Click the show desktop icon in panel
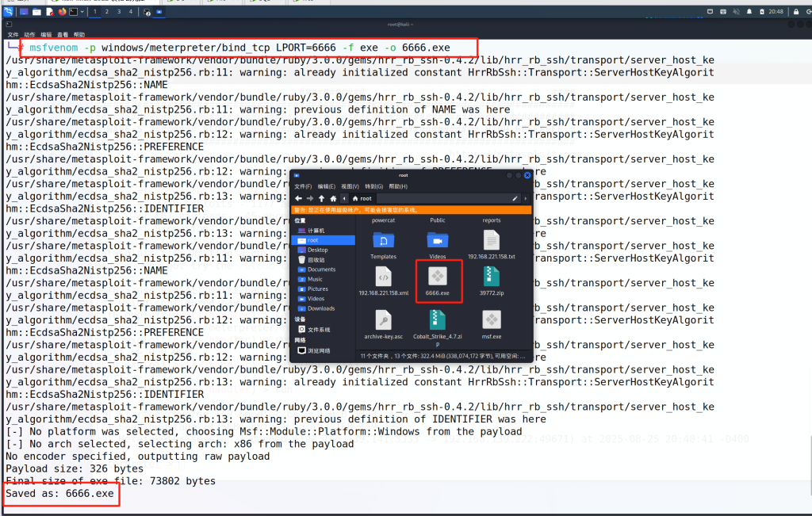This screenshot has height=516, width=812. pyautogui.click(x=24, y=11)
